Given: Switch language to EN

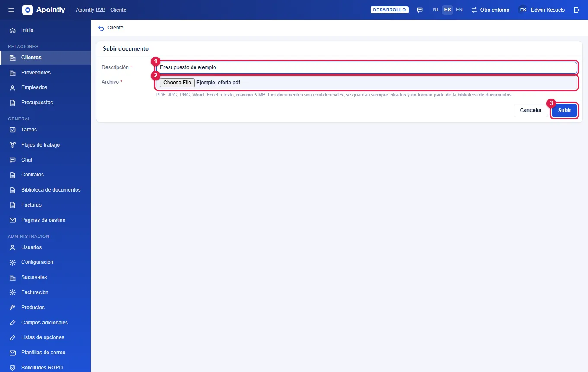Looking at the screenshot, I should coord(459,10).
